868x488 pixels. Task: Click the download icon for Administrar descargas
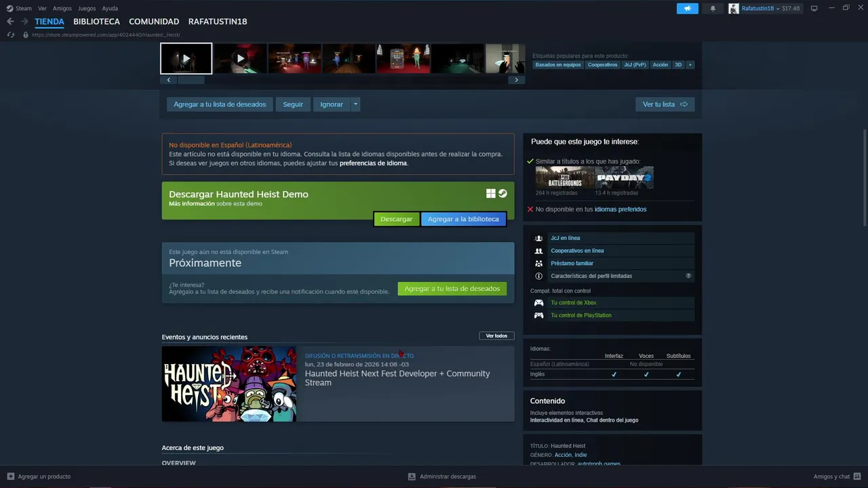(412, 476)
